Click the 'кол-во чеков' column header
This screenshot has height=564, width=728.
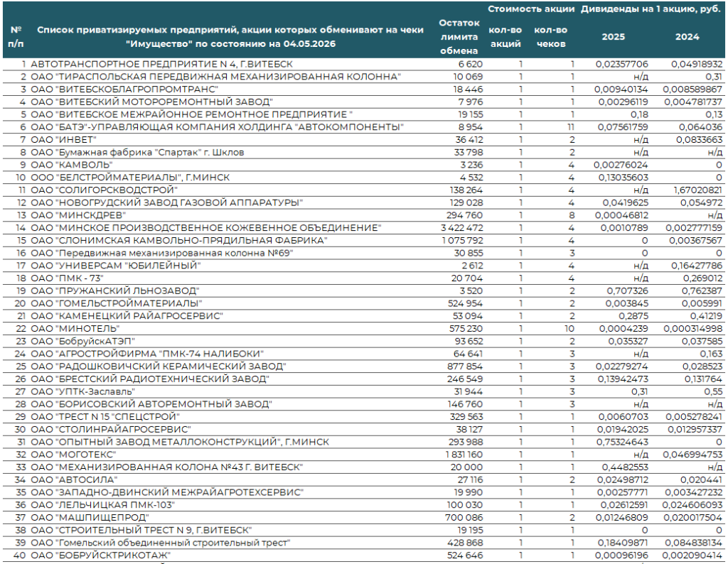coord(551,37)
